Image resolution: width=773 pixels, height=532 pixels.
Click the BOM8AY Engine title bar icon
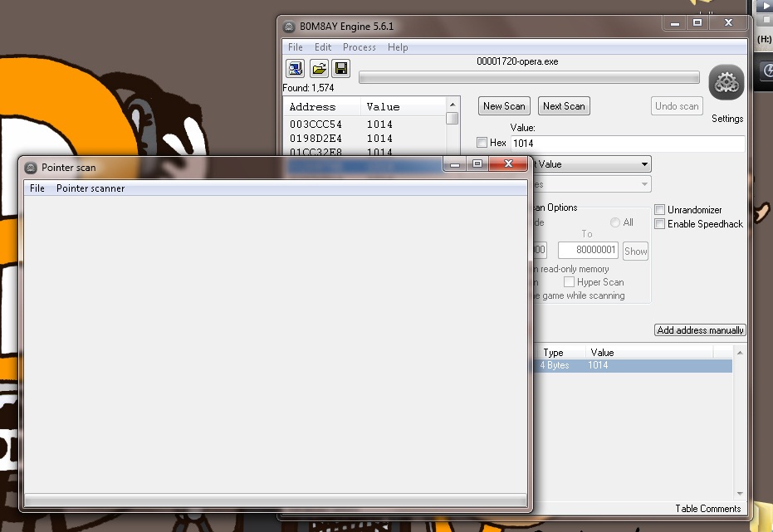(x=289, y=25)
